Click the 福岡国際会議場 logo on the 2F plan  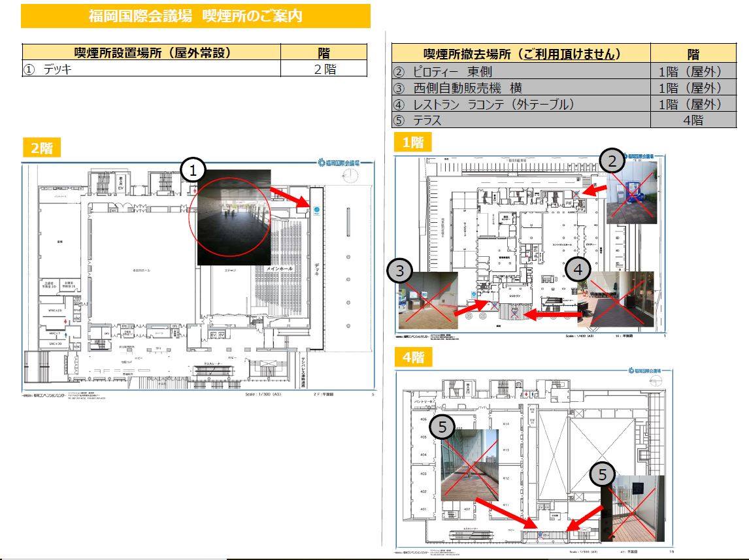(x=339, y=163)
